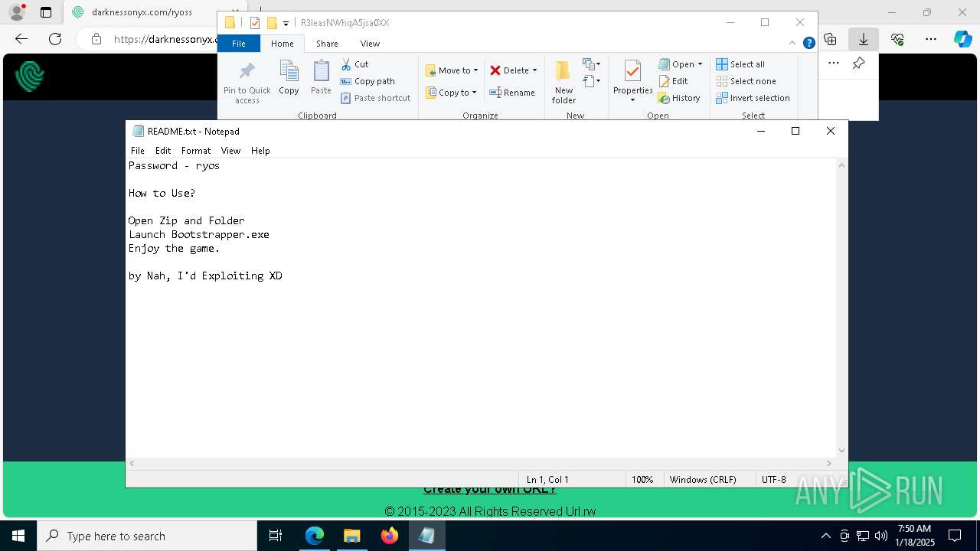Launch Microsoft Edge from taskbar
980x551 pixels.
click(315, 536)
